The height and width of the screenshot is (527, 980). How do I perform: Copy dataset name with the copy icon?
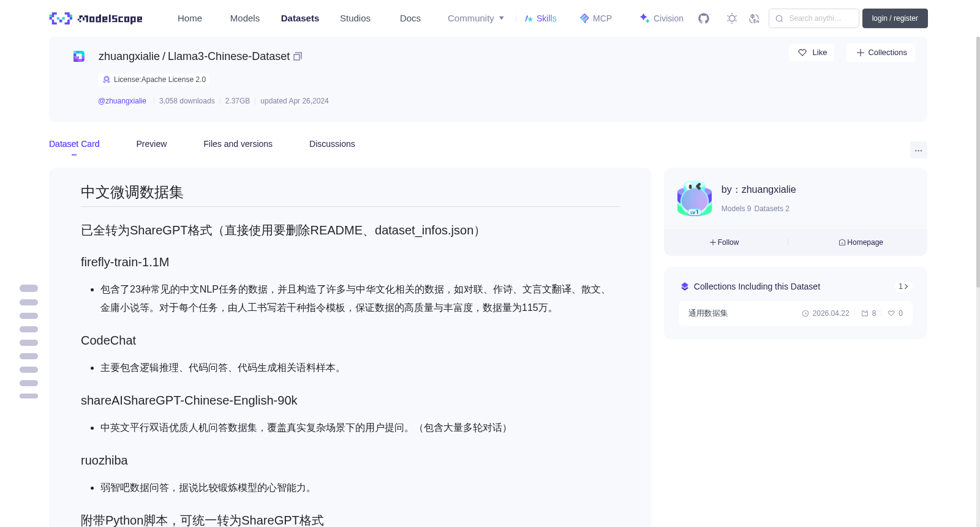[x=298, y=56]
